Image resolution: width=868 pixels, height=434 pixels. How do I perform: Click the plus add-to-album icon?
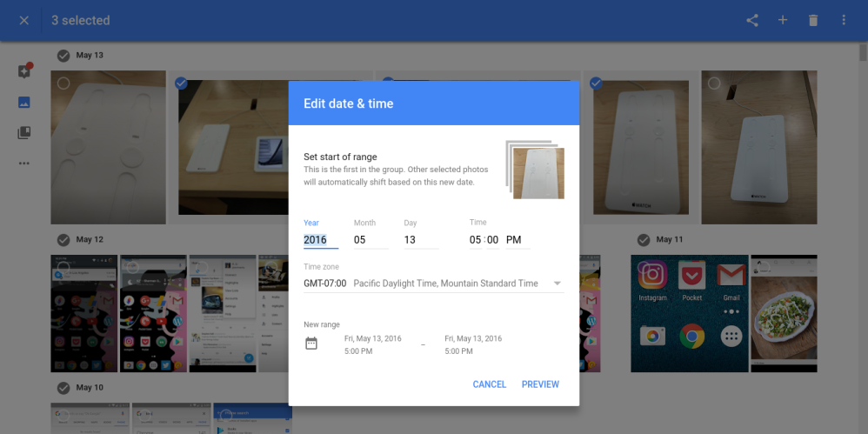point(783,20)
